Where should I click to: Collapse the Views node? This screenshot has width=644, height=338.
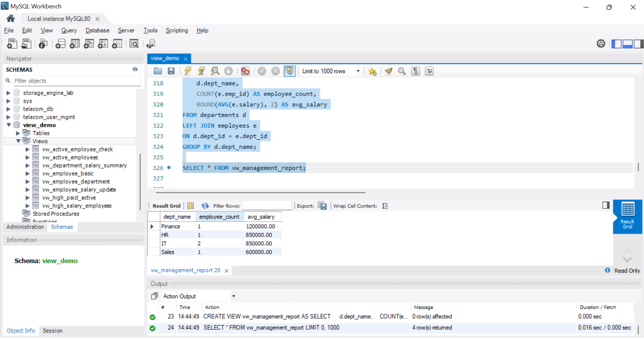tap(18, 141)
